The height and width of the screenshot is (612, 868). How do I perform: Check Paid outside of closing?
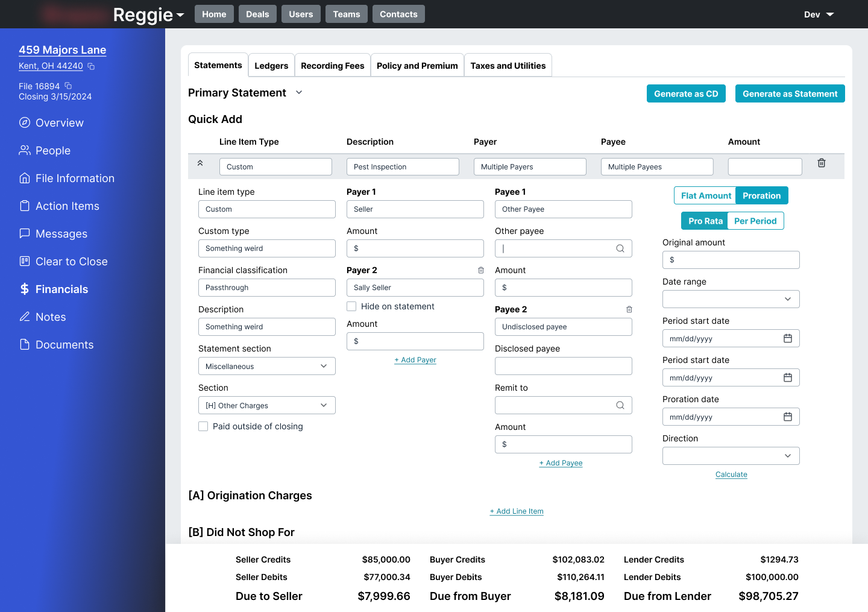point(203,426)
